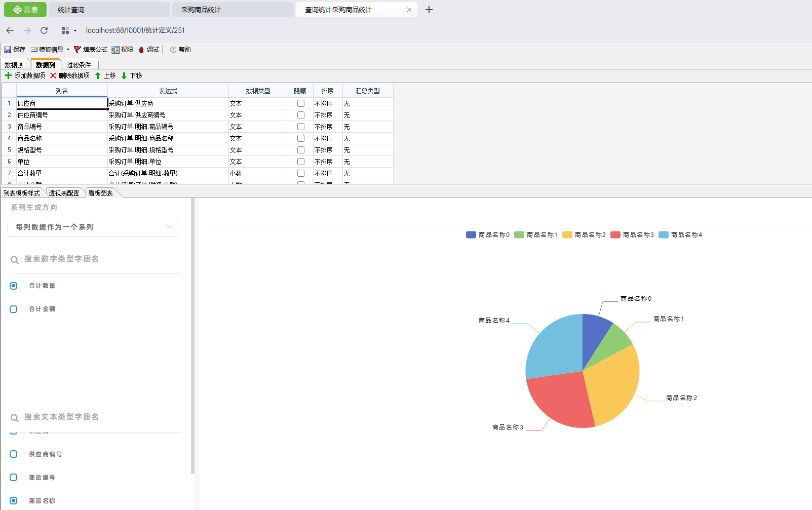Open the 帮助 help icon
The width and height of the screenshot is (812, 510).
click(x=173, y=50)
